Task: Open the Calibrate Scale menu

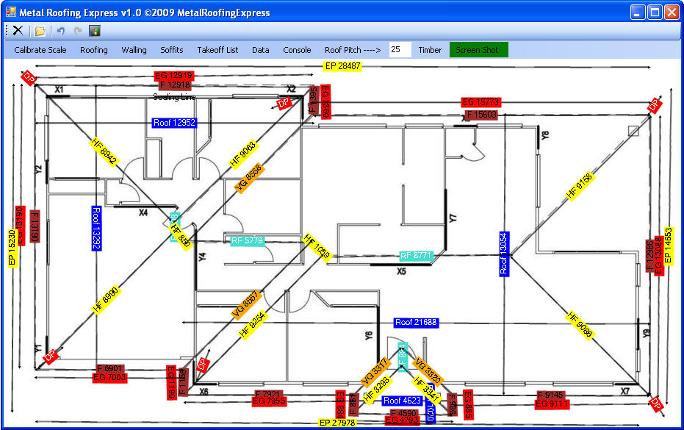Action: (x=40, y=49)
